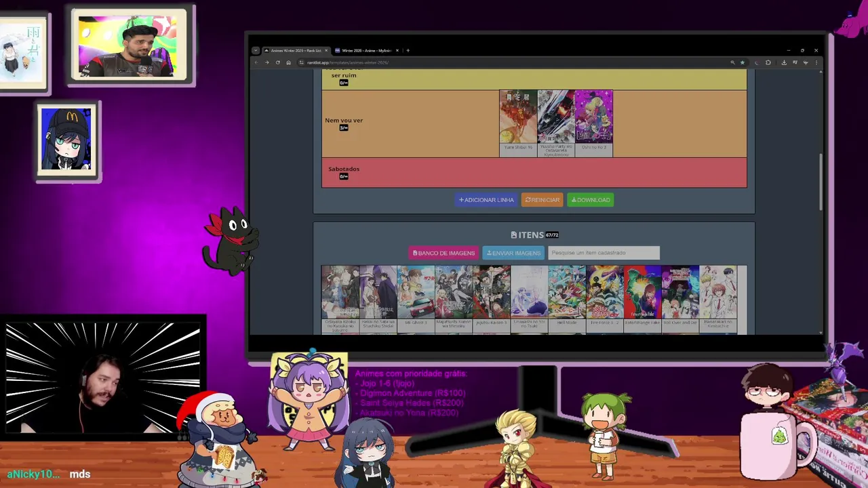The image size is (868, 488).
Task: Close the MyAnimeList tab
Action: pyautogui.click(x=397, y=50)
